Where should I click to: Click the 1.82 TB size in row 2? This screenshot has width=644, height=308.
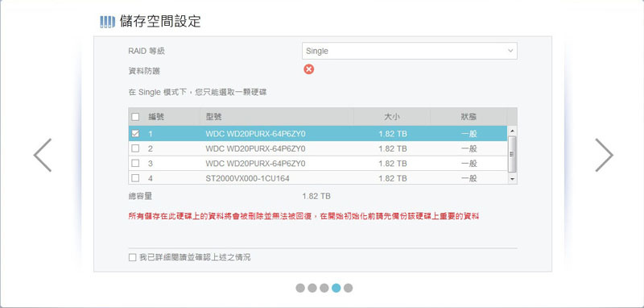(393, 148)
